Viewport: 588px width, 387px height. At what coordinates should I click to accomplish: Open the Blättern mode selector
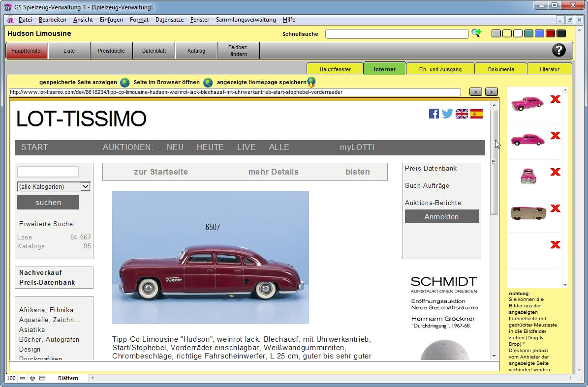(x=68, y=378)
